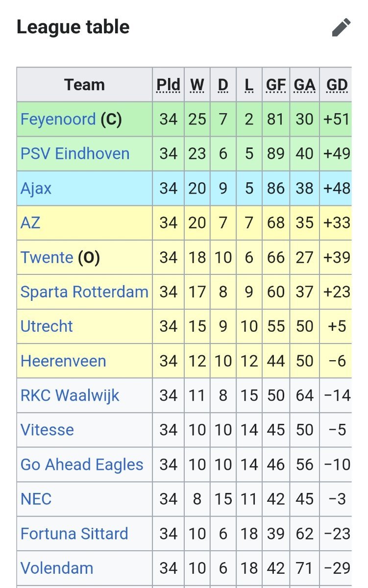Open the Fortuna Sittard team link
This screenshot has height=588, width=368.
74,534
